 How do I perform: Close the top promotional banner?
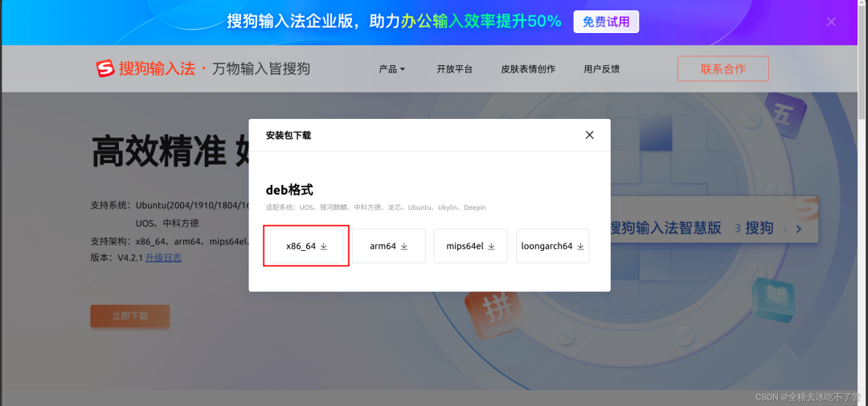pyautogui.click(x=831, y=22)
